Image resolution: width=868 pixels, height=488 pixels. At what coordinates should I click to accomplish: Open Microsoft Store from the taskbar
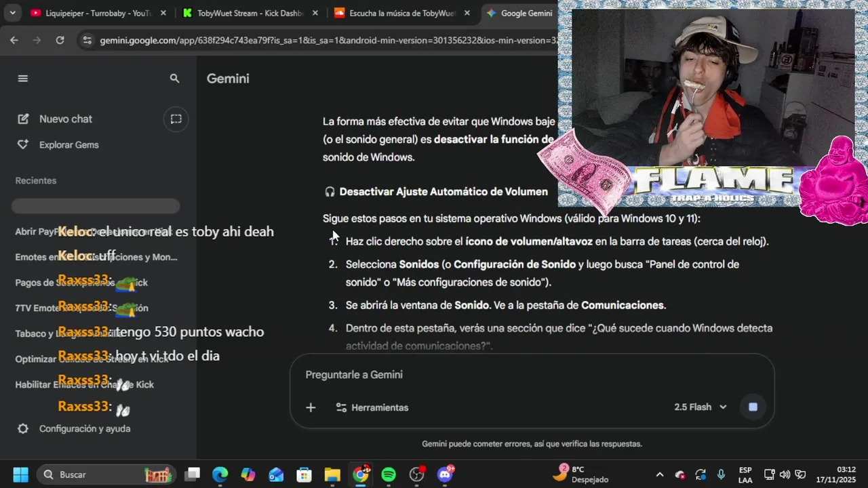(304, 474)
